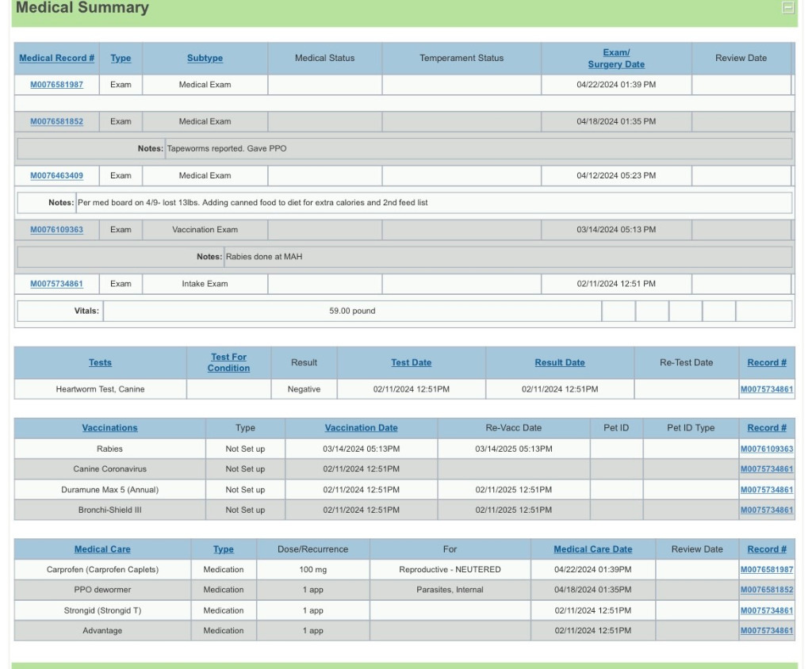The height and width of the screenshot is (669, 812).
Task: Sort by Subtype column header
Action: pyautogui.click(x=205, y=58)
